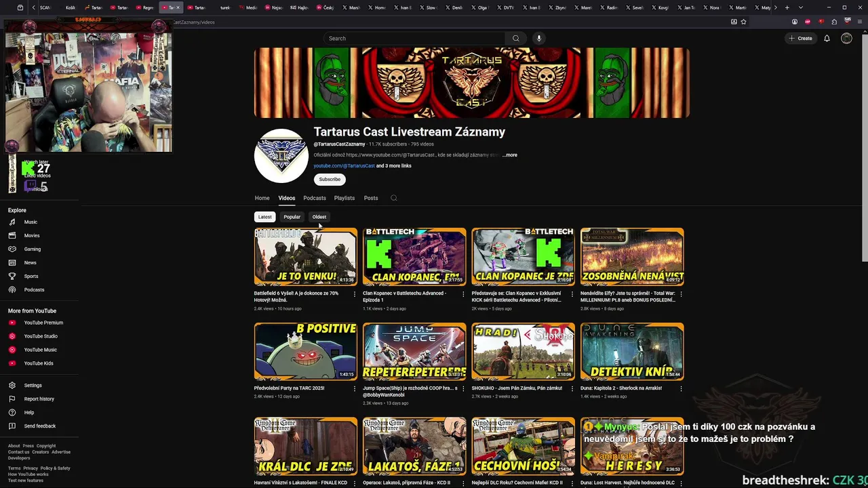868x488 pixels.
Task: Search within channel magnifier icon
Action: coord(394,198)
